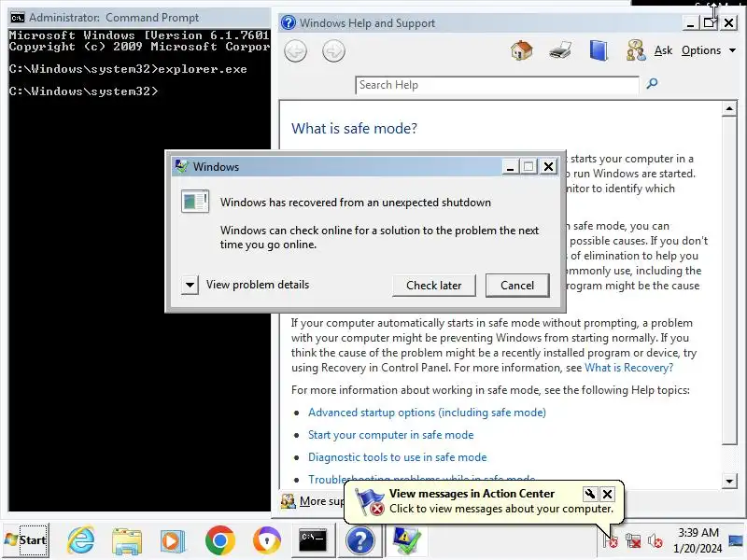This screenshot has height=560, width=747.
Task: Click the orange circular browser taskbar icon
Action: pos(266,540)
